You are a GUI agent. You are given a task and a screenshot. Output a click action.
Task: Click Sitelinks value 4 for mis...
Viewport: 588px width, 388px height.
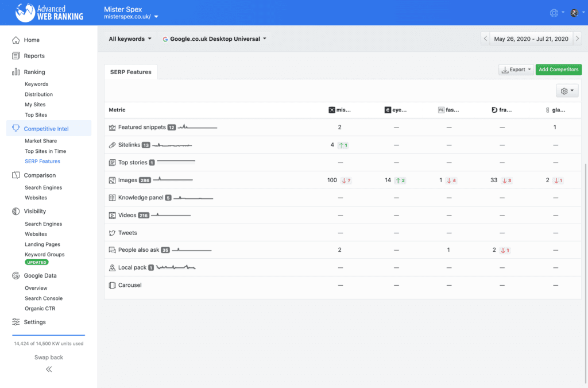click(332, 145)
